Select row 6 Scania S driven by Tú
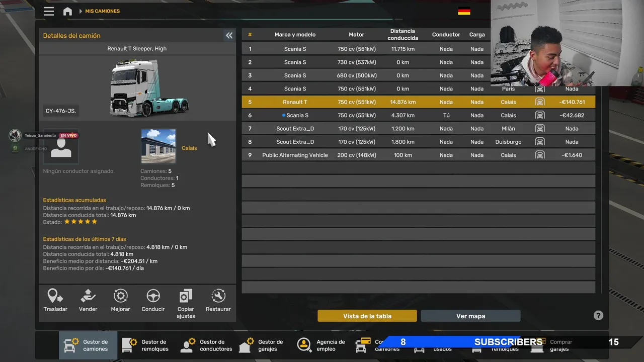Screen dimensions: 644x362 pyautogui.click(x=418, y=115)
